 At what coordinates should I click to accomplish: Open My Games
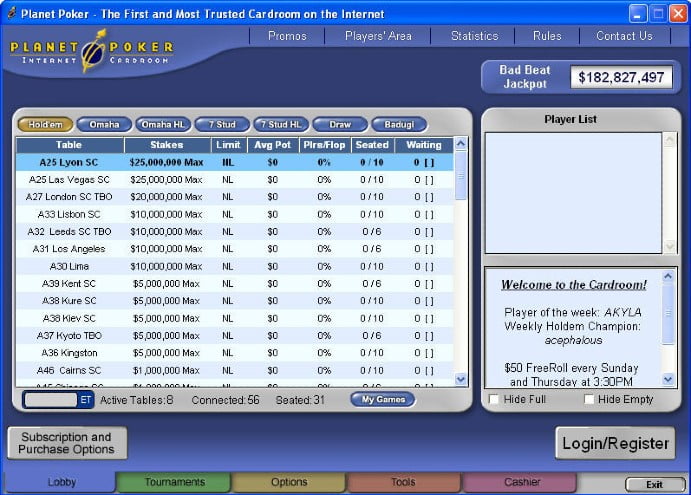(x=383, y=399)
